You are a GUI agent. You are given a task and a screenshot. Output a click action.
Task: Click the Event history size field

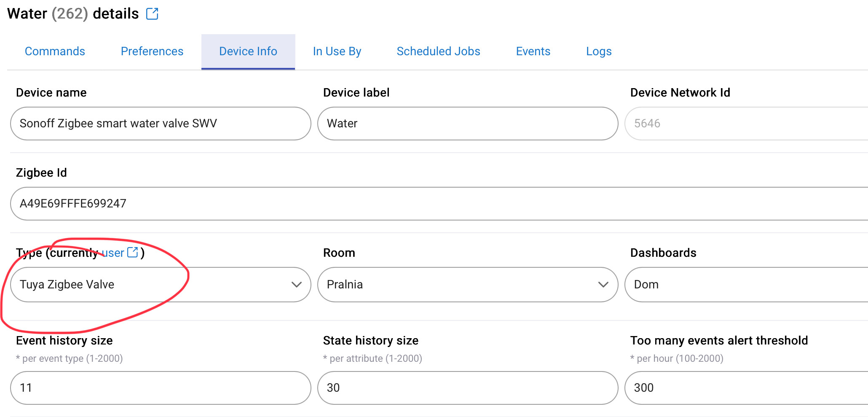coord(161,388)
